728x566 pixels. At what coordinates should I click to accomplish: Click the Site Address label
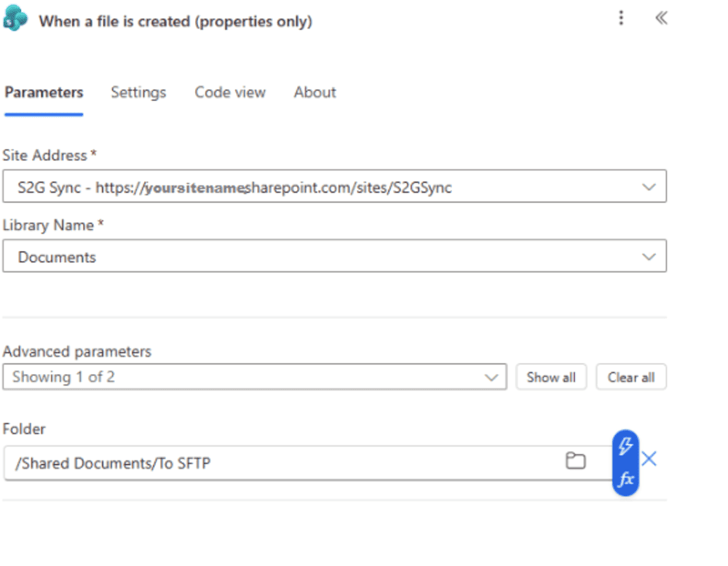click(45, 156)
